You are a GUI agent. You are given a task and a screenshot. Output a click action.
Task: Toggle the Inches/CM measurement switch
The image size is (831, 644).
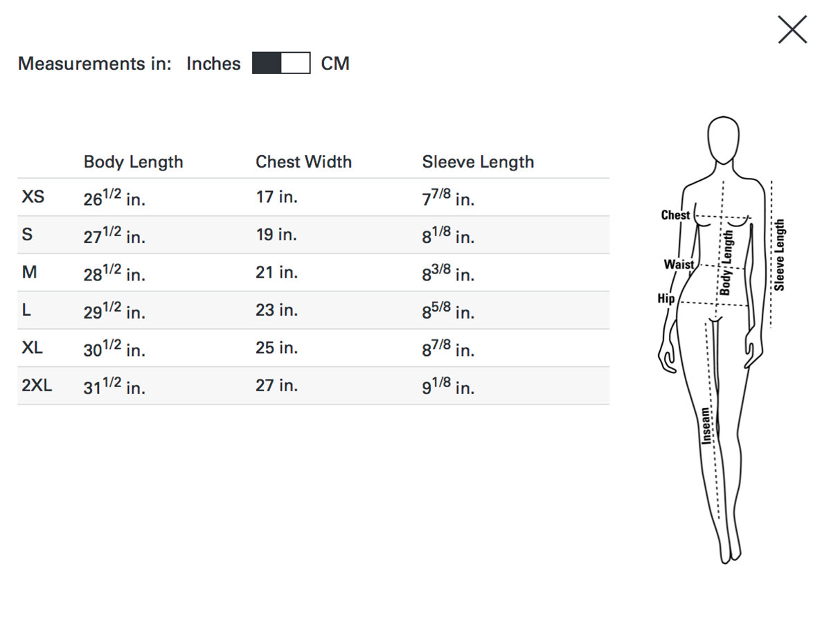point(280,63)
